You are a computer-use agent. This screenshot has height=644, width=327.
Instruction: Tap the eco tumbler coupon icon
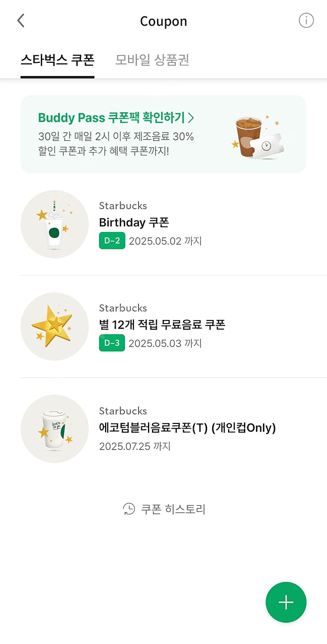point(54,429)
